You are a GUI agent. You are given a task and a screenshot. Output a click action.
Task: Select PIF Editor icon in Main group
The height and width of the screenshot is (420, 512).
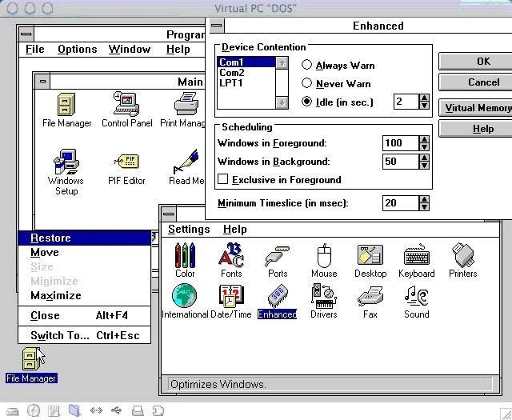click(x=126, y=169)
